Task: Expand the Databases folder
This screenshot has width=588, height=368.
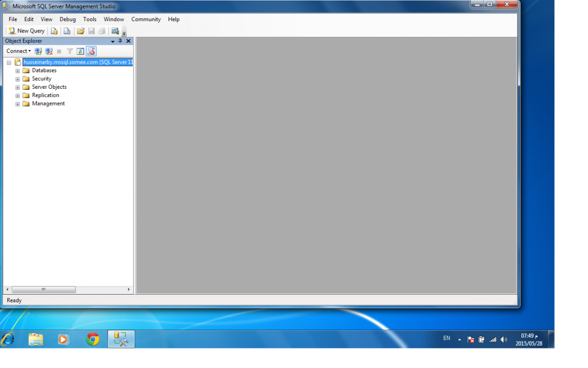Action: (x=18, y=71)
